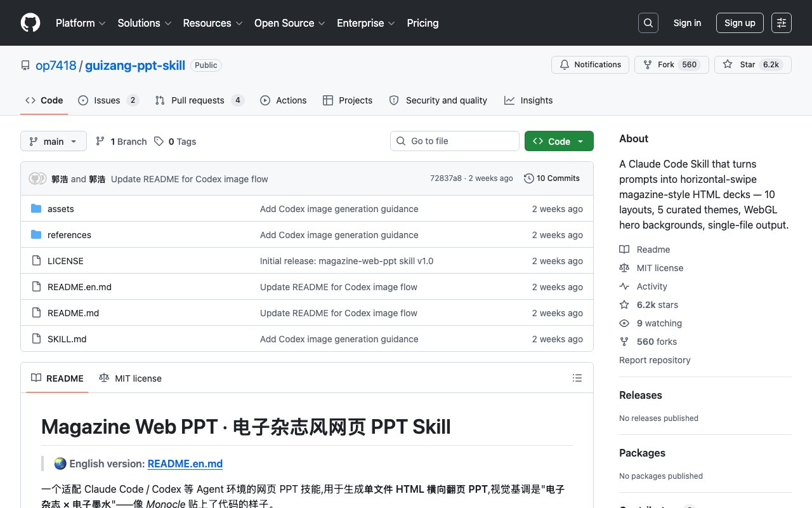Viewport: 812px width, 508px height.
Task: Open the main branch selector dropdown
Action: 53,142
